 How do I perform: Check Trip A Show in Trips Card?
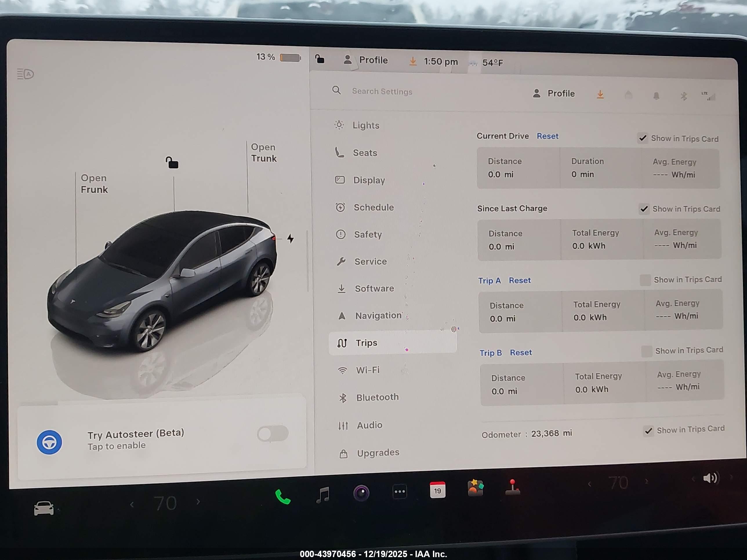[645, 280]
